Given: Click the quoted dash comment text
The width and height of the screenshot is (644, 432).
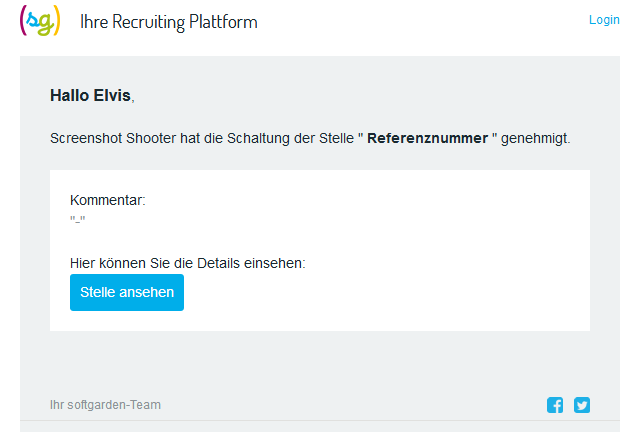Looking at the screenshot, I should click(x=78, y=219).
